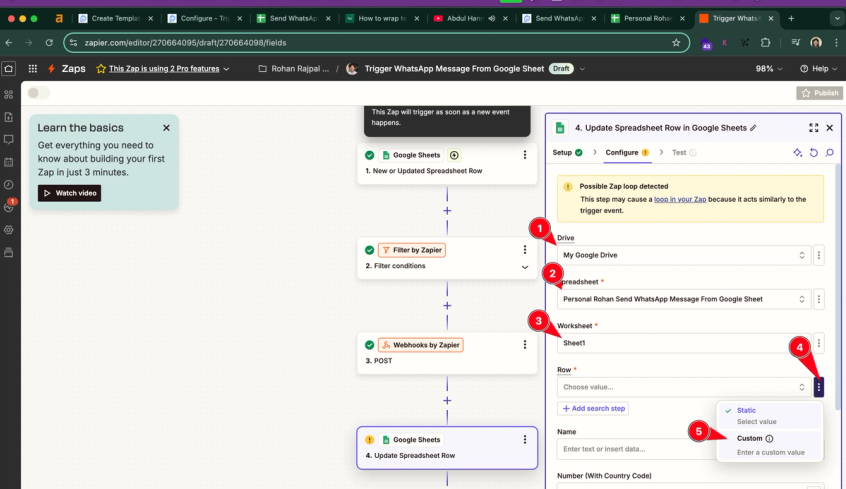Image resolution: width=846 pixels, height=489 pixels.
Task: Switch to the Personal Rohan browser tab
Action: 647,18
